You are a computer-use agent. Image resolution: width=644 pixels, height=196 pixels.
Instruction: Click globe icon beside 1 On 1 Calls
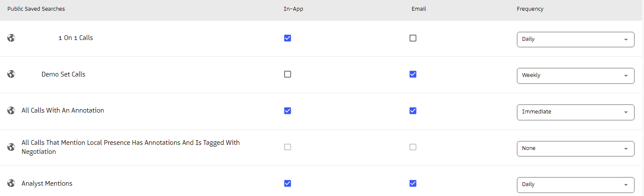[11, 38]
